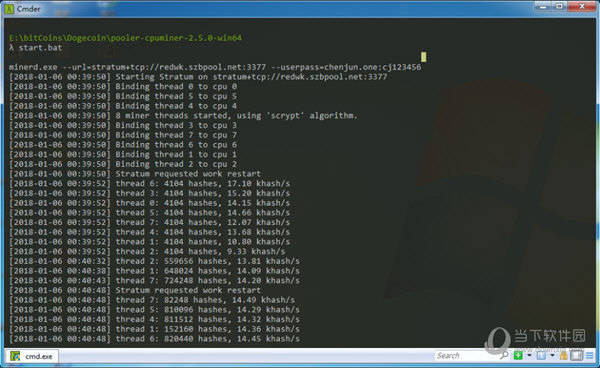The height and width of the screenshot is (368, 600).
Task: Click the search magnifier icon
Action: click(504, 355)
